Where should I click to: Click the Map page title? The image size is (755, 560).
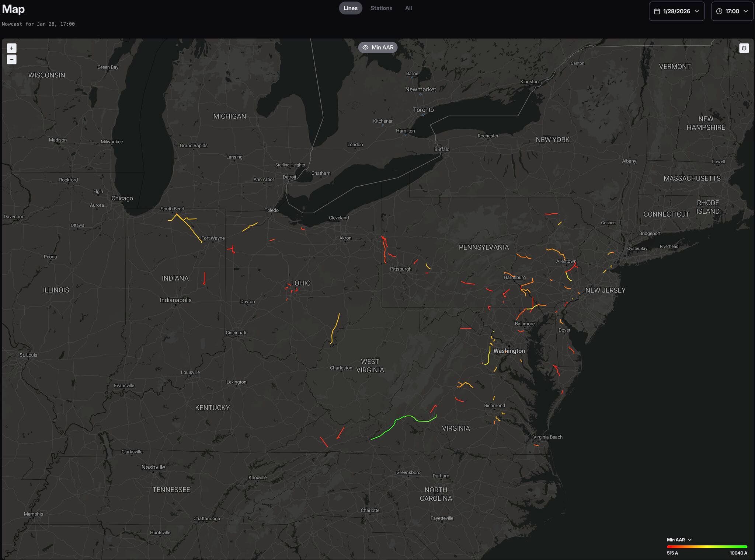click(13, 9)
